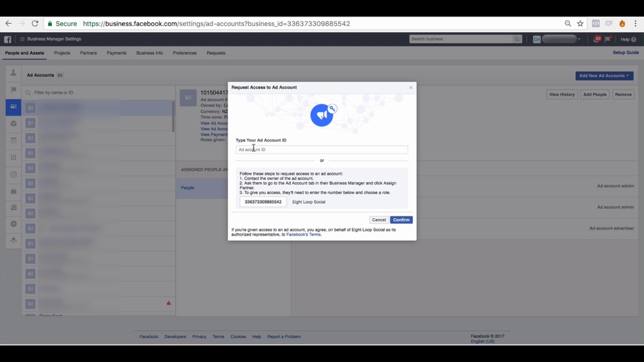Close the Request Access dialog with X
Viewport: 644px width, 362px height.
411,87
